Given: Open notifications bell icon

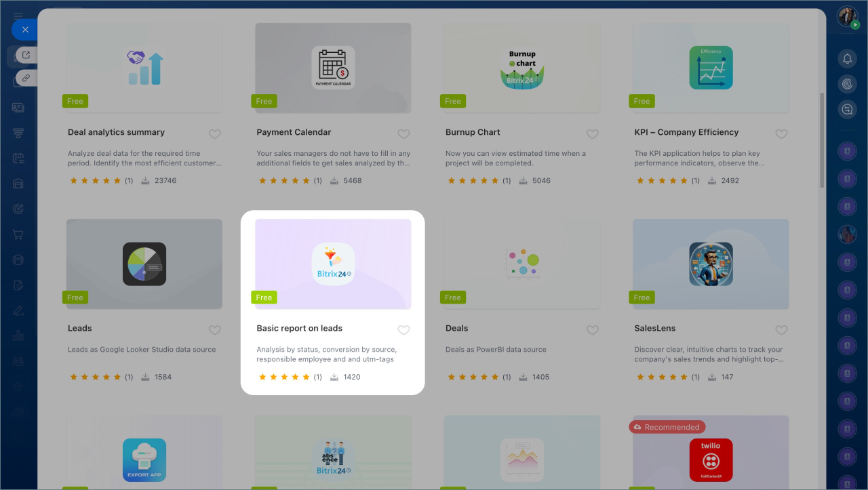Looking at the screenshot, I should tap(847, 59).
